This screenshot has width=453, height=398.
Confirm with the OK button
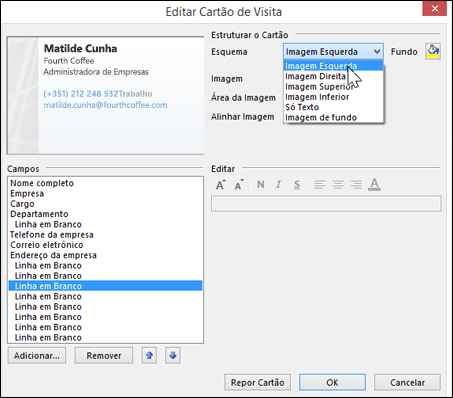[x=332, y=382]
